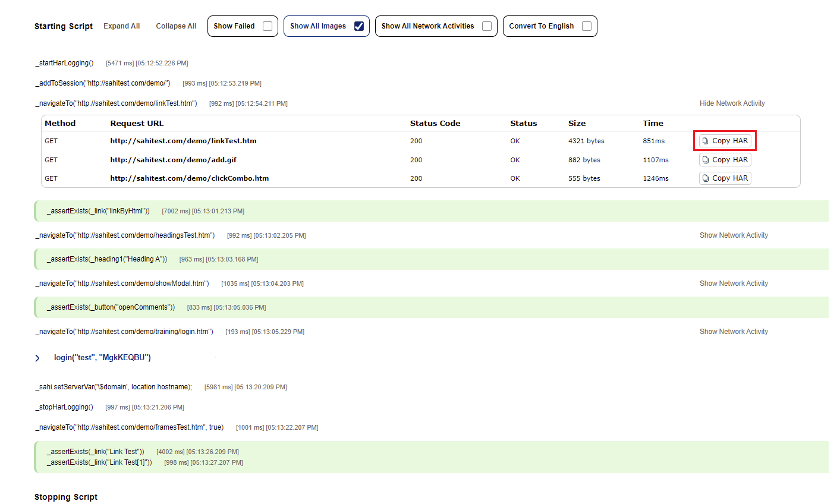This screenshot has width=840, height=504.
Task: Click copy icon for clickCombo.htm request
Action: pos(706,178)
